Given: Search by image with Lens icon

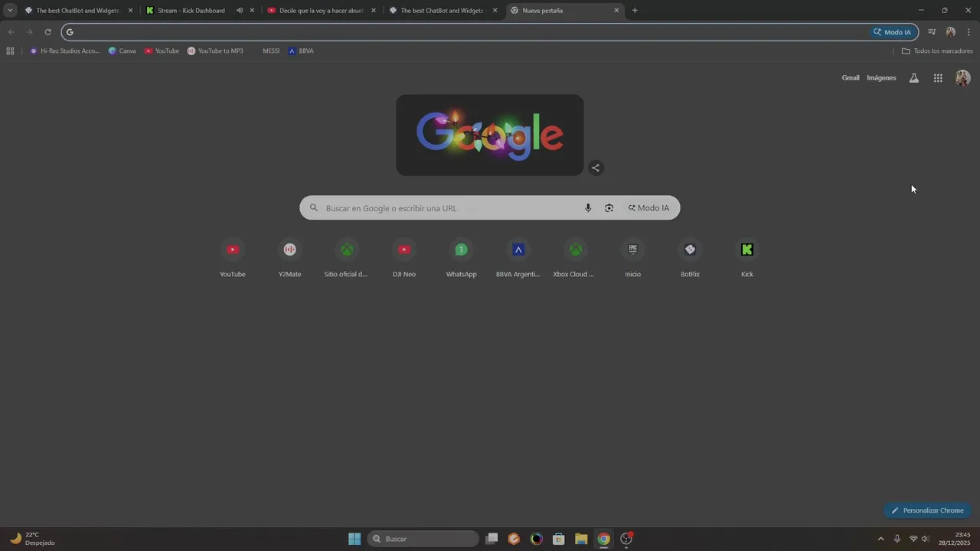Looking at the screenshot, I should [x=609, y=208].
